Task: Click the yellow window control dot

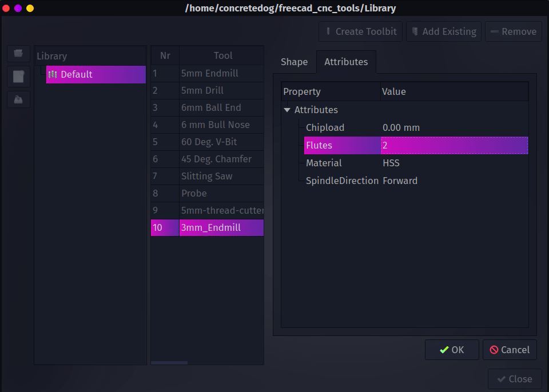Action: tap(30, 8)
